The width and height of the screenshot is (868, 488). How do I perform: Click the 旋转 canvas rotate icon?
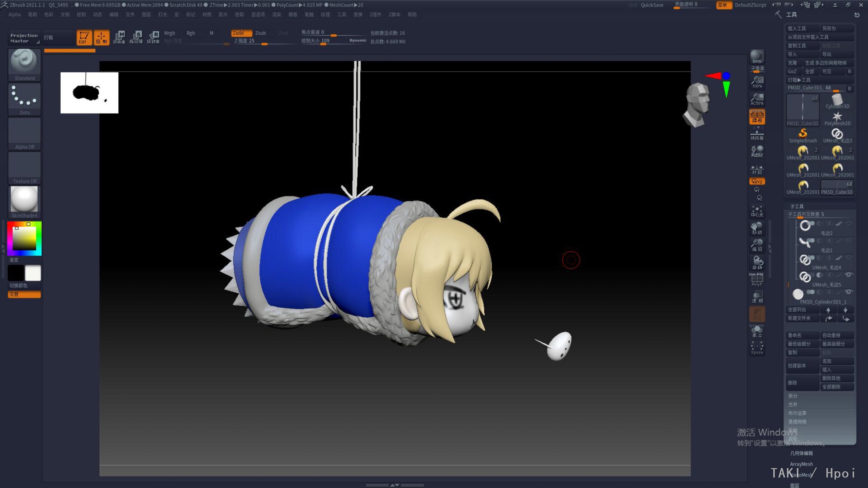click(x=757, y=263)
